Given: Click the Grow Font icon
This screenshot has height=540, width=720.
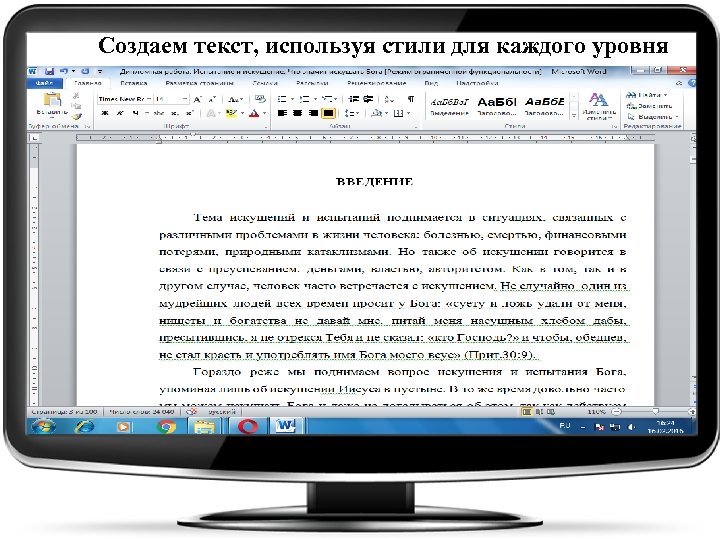Looking at the screenshot, I should 197,99.
